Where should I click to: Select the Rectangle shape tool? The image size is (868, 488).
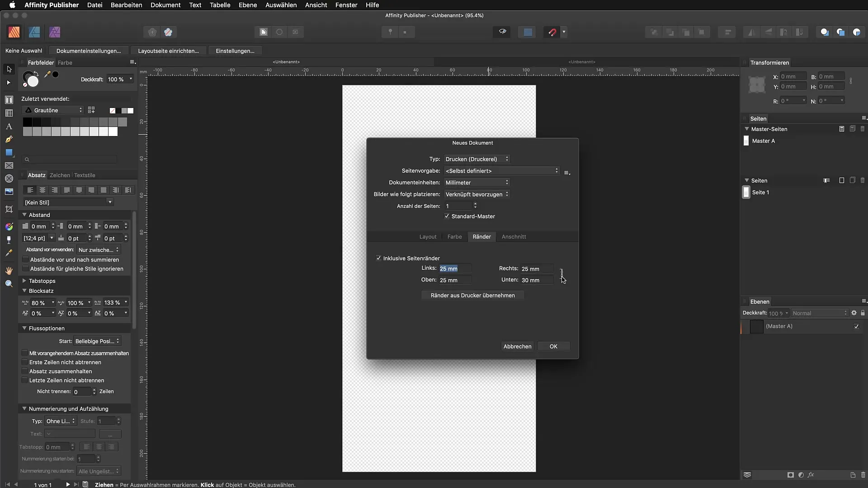coord(9,153)
